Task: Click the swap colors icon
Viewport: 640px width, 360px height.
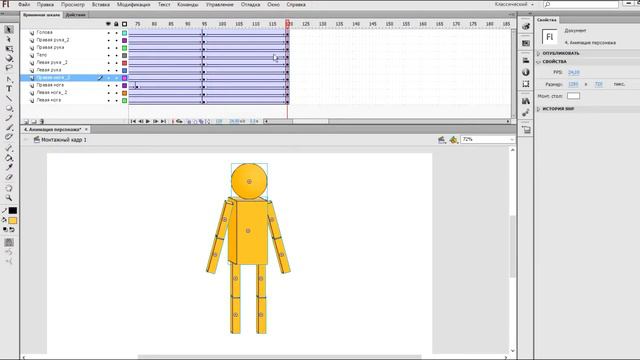Action: [12, 230]
